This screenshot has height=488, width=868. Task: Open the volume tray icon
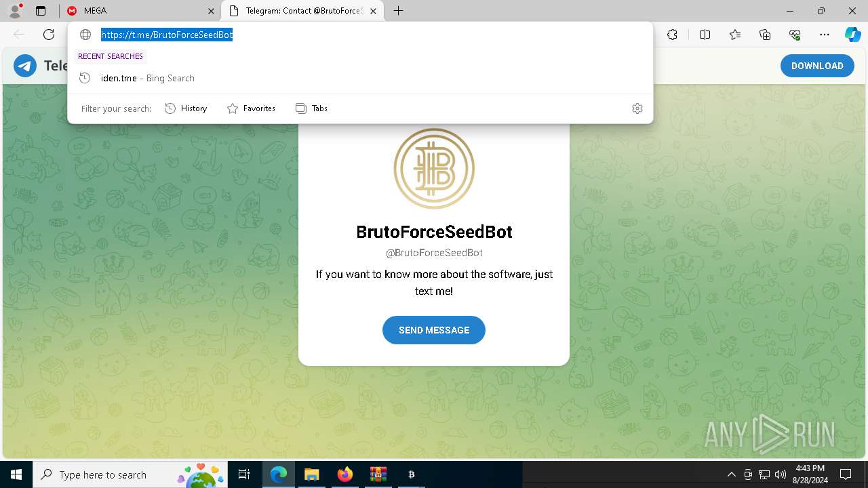point(781,474)
